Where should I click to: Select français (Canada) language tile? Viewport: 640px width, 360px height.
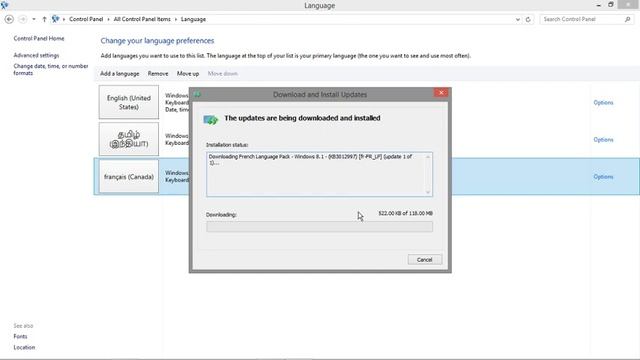[129, 176]
